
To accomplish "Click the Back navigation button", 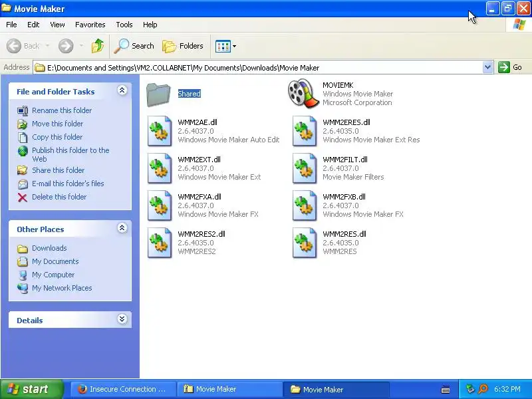I will click(x=23, y=46).
